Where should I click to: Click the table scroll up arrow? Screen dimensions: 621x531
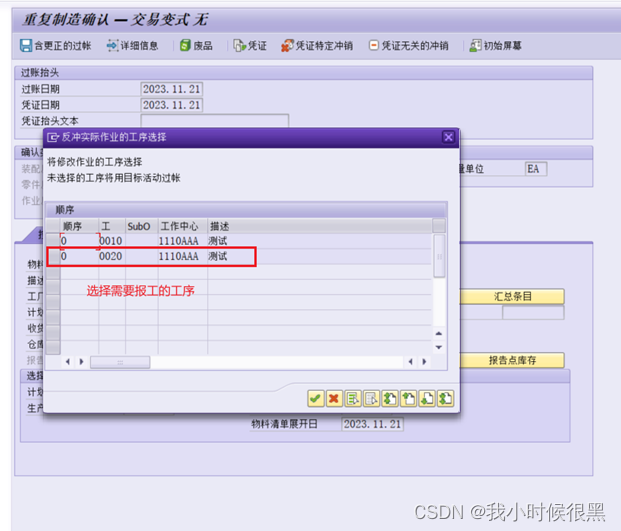tap(439, 333)
